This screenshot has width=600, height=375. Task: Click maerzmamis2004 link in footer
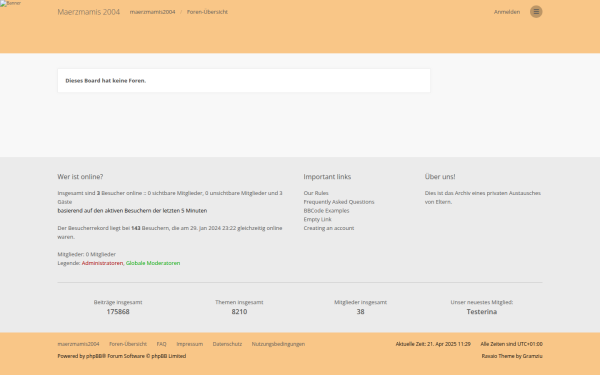point(78,344)
